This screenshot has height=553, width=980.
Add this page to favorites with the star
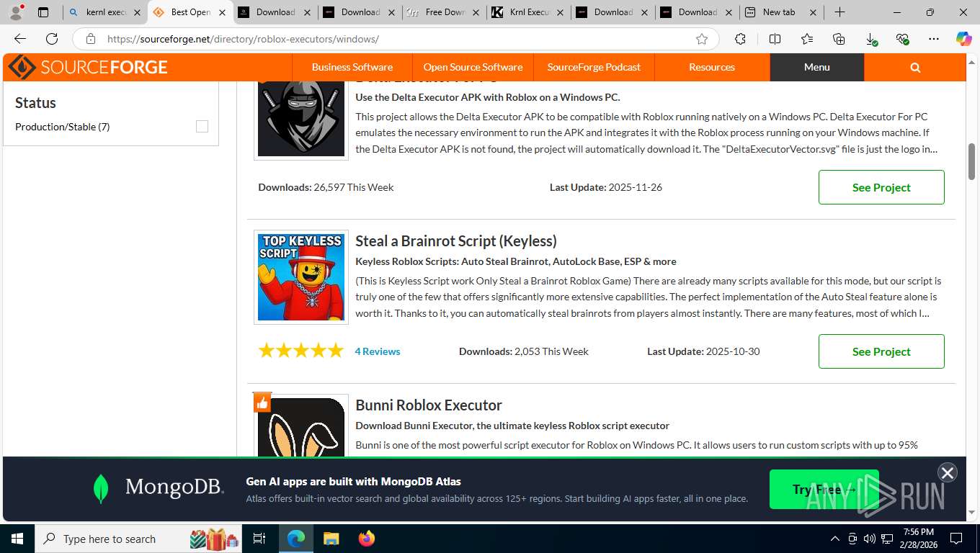[702, 39]
